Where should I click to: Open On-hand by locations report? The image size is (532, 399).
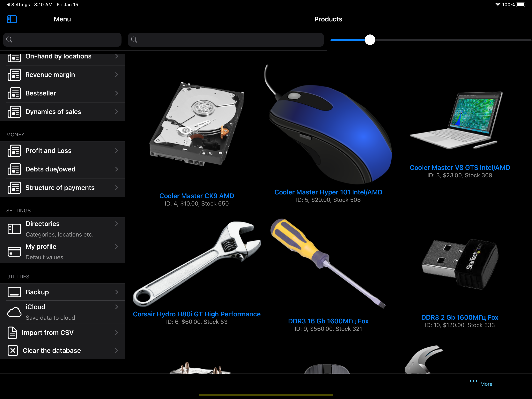tap(58, 56)
